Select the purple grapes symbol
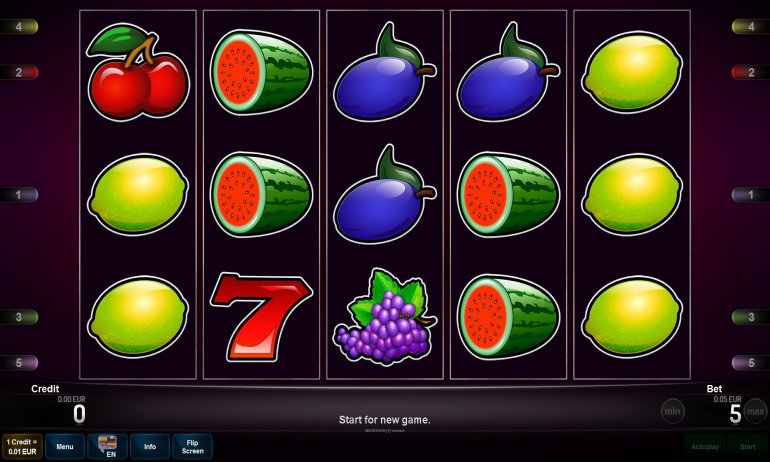 (x=385, y=317)
